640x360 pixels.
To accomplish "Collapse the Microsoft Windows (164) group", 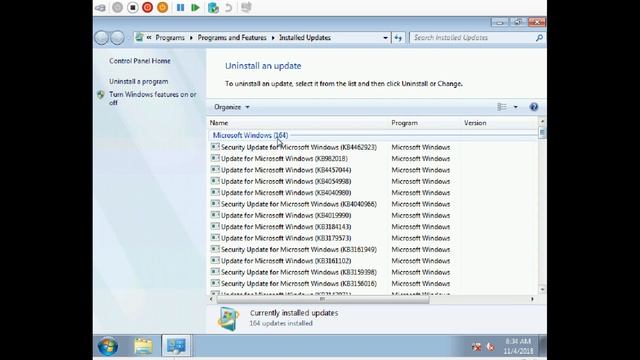I will 250,135.
